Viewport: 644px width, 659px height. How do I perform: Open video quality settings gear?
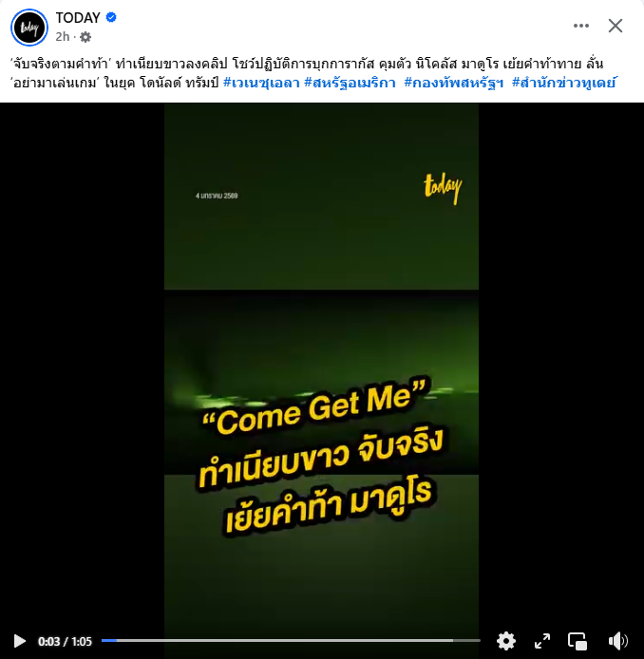click(505, 641)
